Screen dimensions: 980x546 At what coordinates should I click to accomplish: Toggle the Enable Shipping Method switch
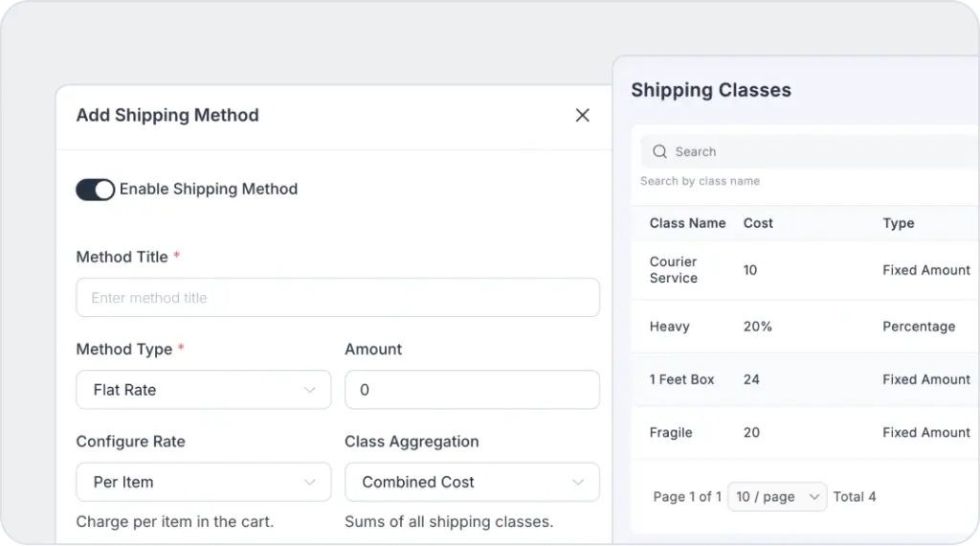[x=95, y=190]
